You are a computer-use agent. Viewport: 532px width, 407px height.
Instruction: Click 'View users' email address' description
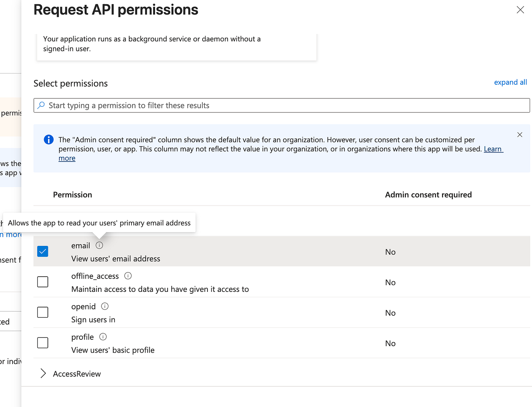pyautogui.click(x=116, y=259)
